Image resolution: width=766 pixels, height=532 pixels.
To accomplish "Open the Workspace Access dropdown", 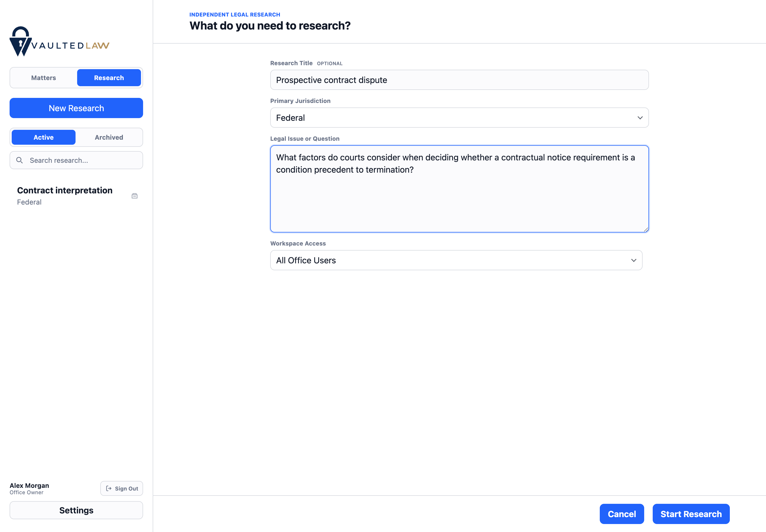I will point(456,260).
